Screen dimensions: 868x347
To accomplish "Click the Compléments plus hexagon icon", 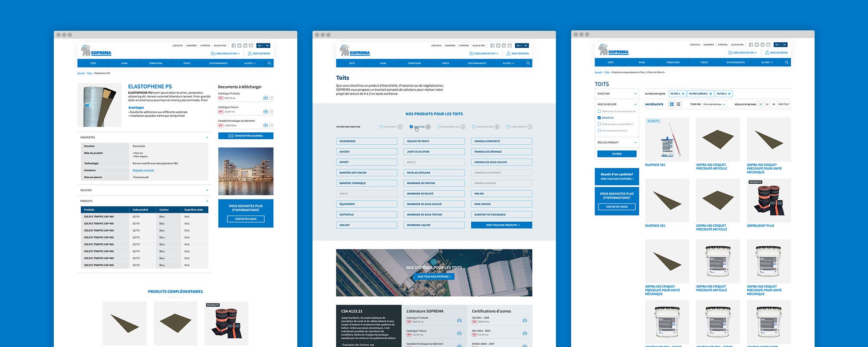I will (529, 127).
